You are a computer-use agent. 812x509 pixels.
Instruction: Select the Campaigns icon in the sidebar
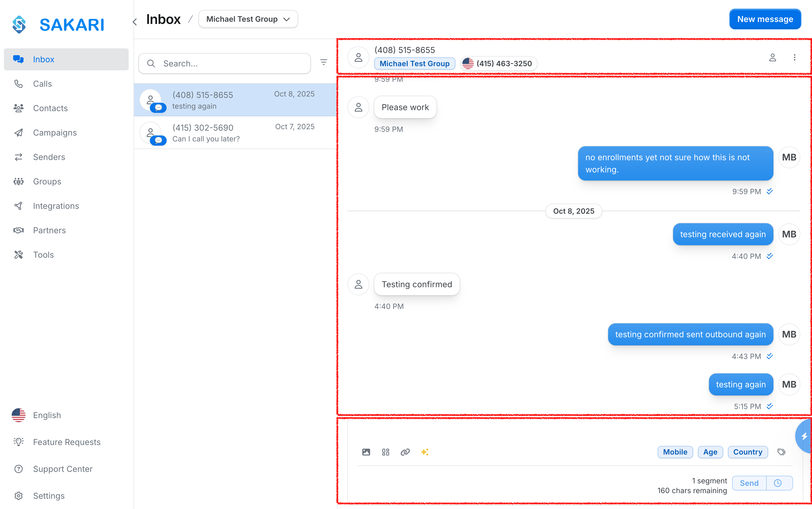[19, 133]
